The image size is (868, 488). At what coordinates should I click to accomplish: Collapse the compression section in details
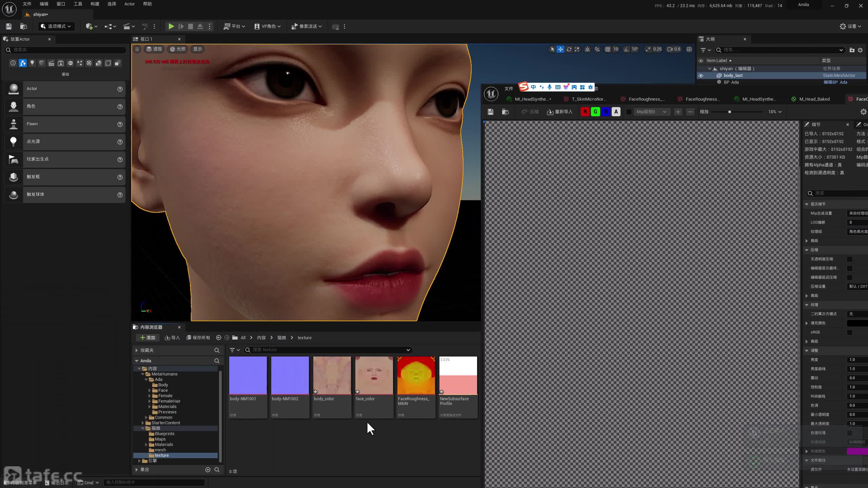(807, 250)
